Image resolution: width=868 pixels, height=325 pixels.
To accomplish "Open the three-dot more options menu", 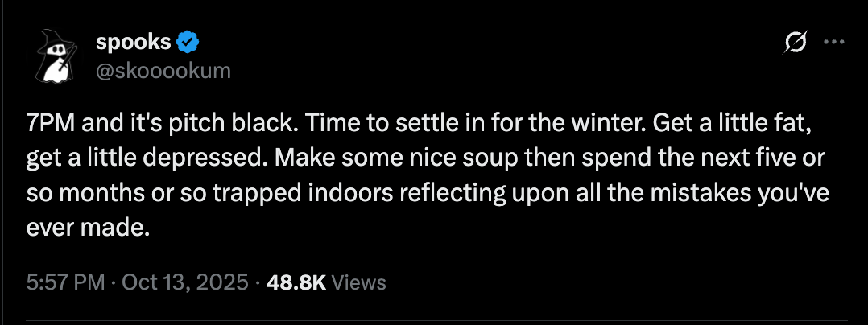I will (x=834, y=42).
